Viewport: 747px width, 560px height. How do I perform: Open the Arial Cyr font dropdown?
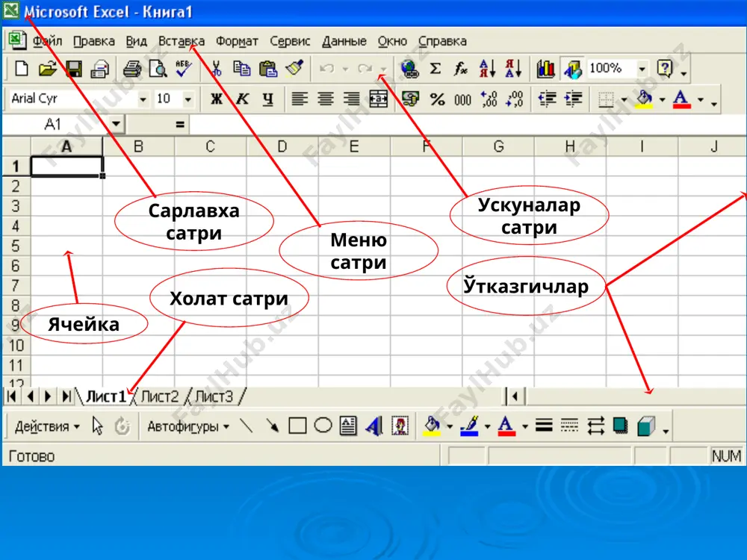tap(143, 99)
